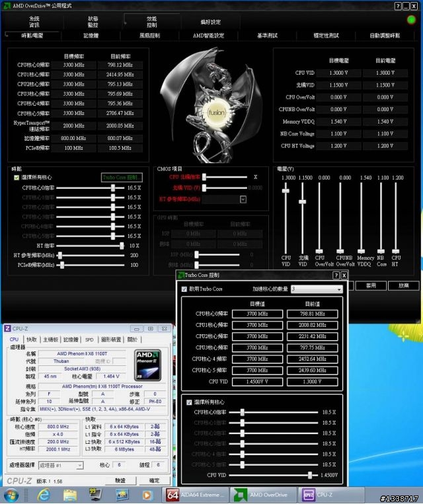
Task: Open the 自動調整時脈 sub-tab
Action: point(385,36)
